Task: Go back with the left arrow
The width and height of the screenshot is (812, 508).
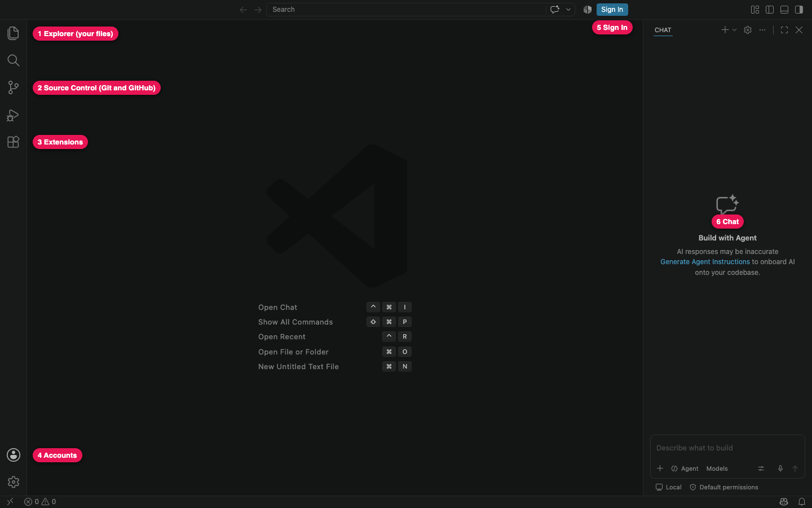Action: 243,10
